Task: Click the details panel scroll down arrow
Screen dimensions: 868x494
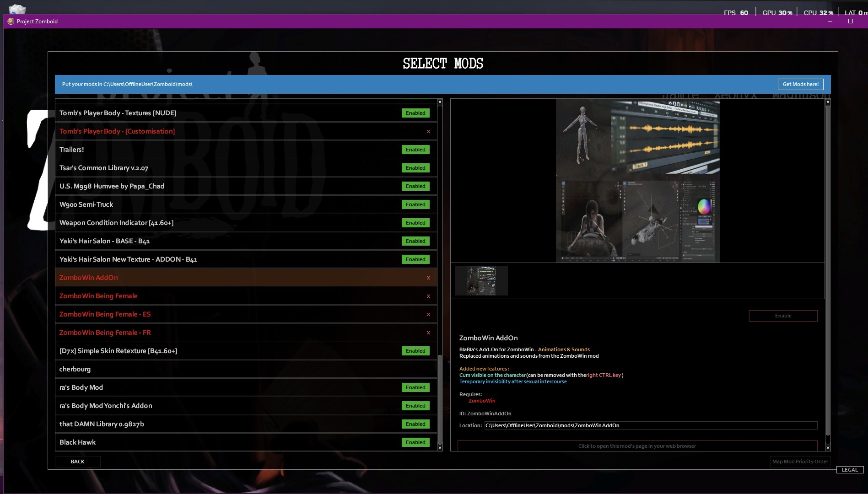Action: tap(827, 448)
